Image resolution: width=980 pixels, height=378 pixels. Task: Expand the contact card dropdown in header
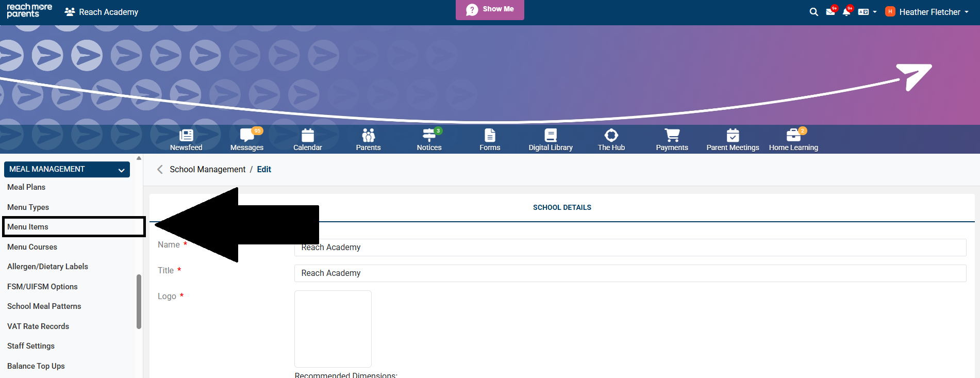click(867, 12)
